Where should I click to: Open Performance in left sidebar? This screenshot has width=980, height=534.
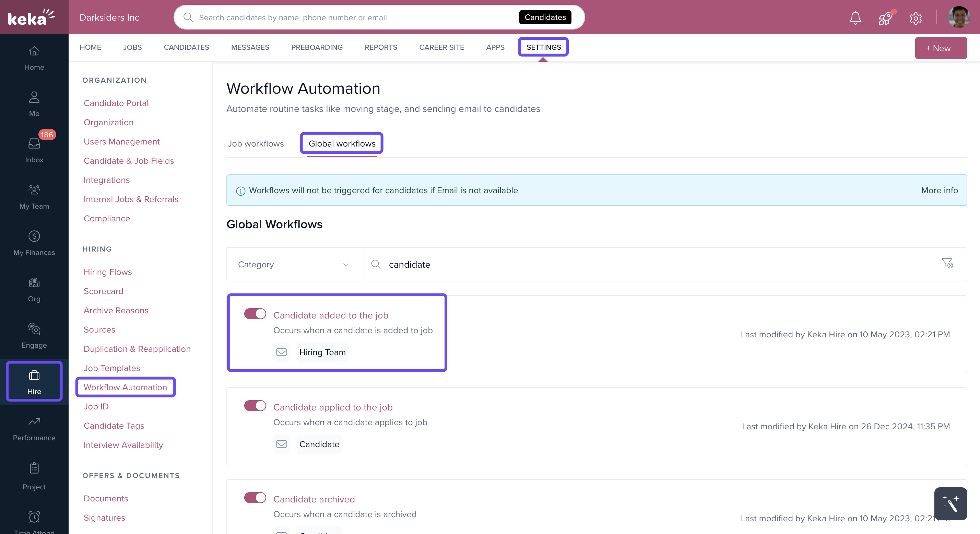pyautogui.click(x=34, y=428)
